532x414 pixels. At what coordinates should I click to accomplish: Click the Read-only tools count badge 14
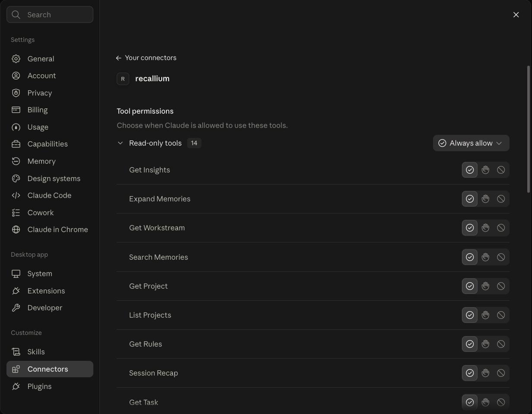coord(194,143)
